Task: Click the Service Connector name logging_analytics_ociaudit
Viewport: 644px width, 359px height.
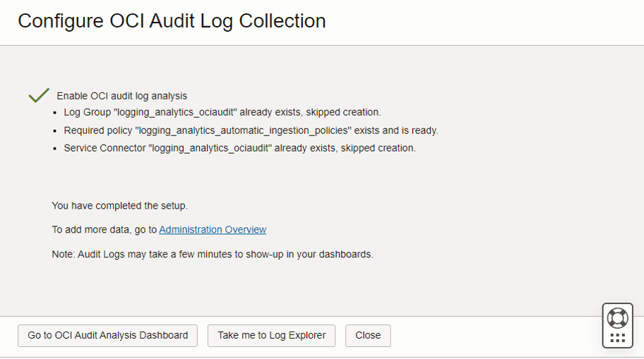Action: click(210, 148)
